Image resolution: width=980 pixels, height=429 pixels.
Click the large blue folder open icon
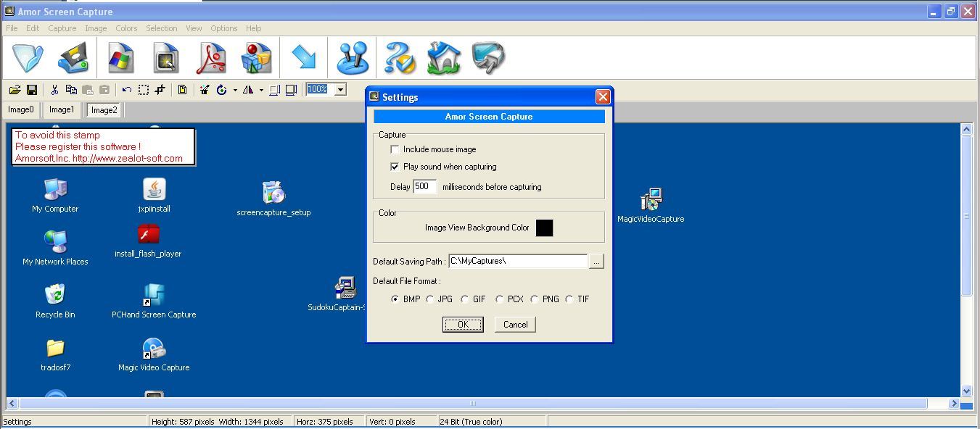(28, 58)
